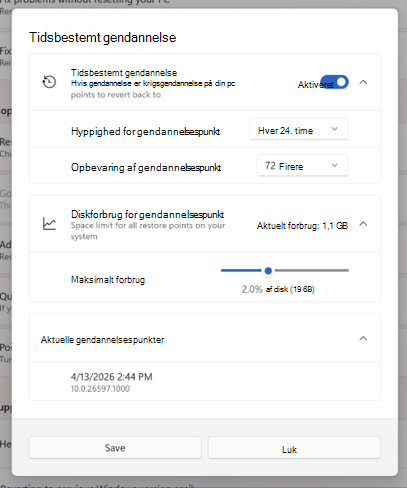Click the 10.0.26597.1000 version text
Screen dimensions: 407x488
[100, 389]
